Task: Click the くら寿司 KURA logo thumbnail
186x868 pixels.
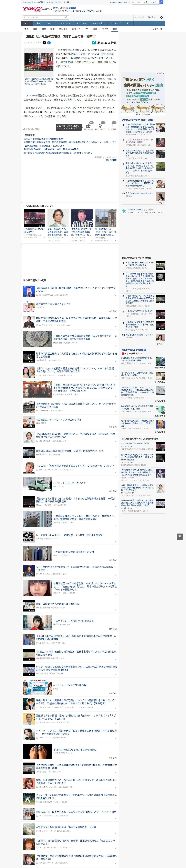Action: (x=29, y=537)
